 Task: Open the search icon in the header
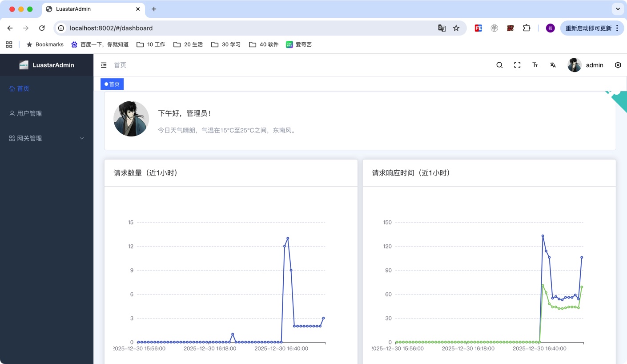coord(499,65)
